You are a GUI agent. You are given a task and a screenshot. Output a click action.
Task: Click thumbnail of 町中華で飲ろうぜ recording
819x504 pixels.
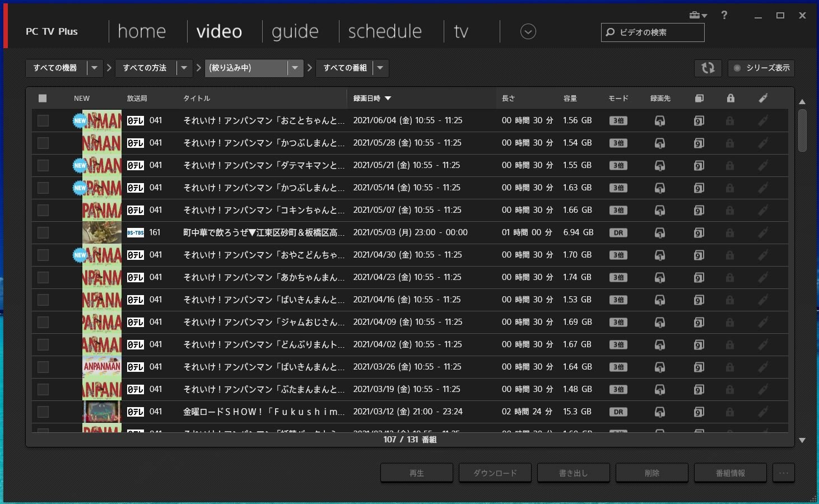point(102,232)
